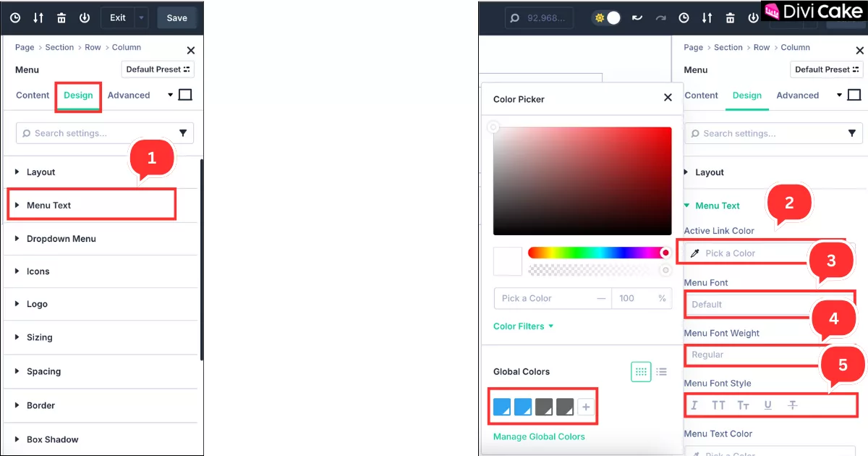Click inside the red saturation color field
The height and width of the screenshot is (456, 868).
point(582,181)
